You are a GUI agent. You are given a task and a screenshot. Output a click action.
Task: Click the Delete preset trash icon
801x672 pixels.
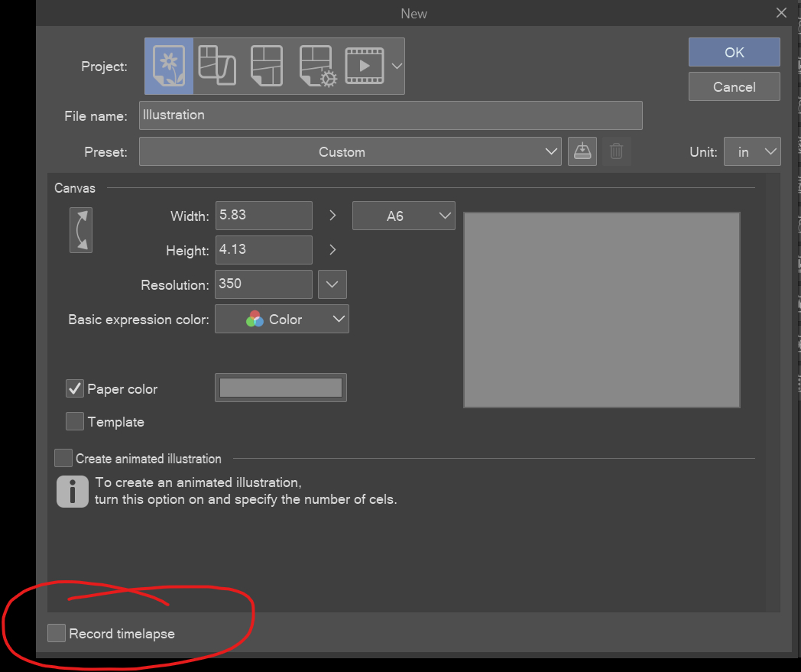click(x=616, y=151)
